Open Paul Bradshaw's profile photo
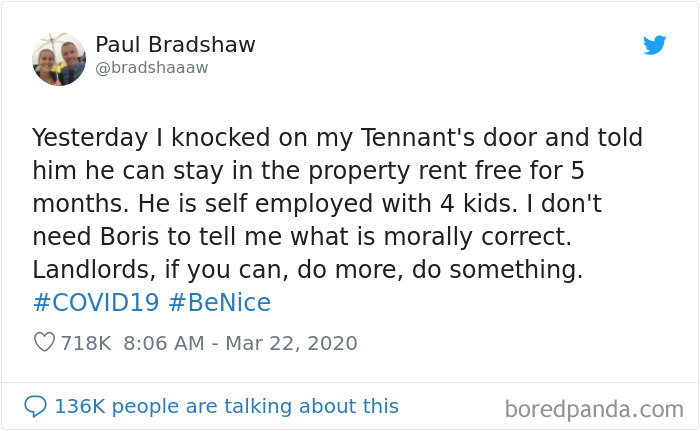 coord(59,59)
